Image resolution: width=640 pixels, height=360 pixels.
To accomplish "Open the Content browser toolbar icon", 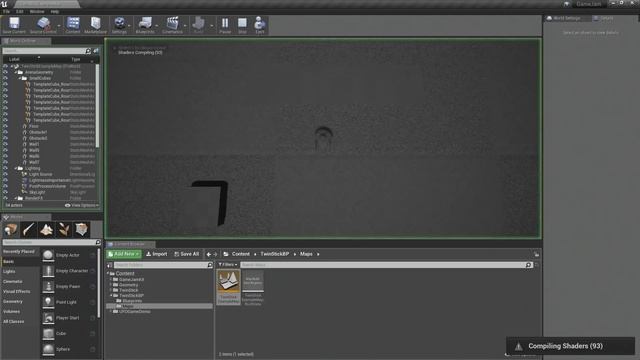I will (x=73, y=23).
